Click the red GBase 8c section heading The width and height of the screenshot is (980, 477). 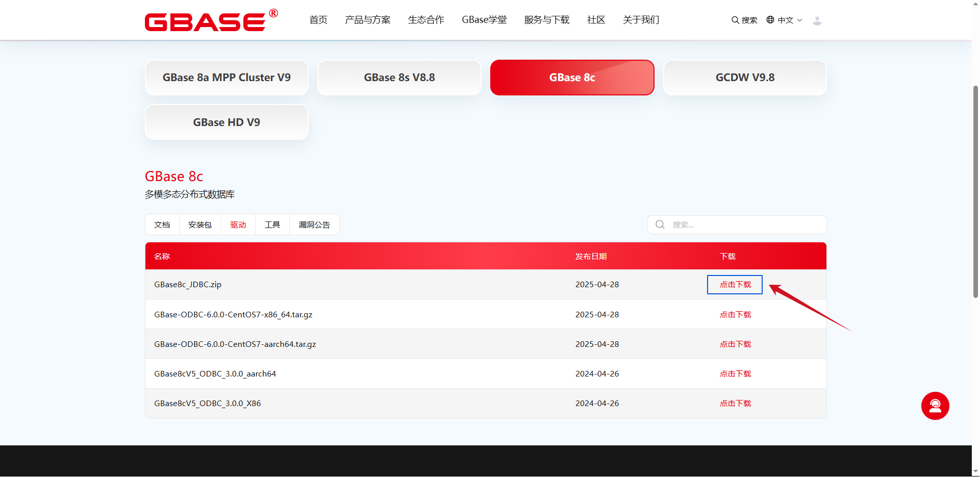point(174,177)
